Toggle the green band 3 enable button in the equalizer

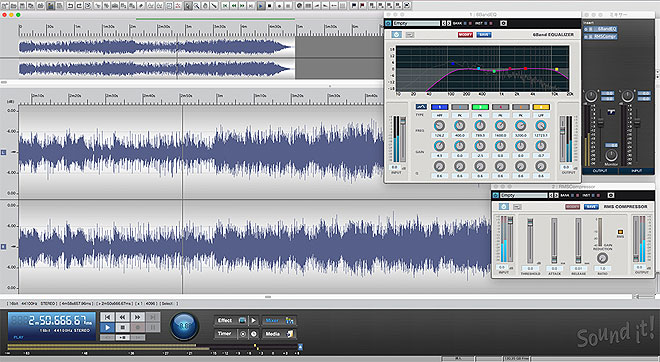pyautogui.click(x=480, y=107)
